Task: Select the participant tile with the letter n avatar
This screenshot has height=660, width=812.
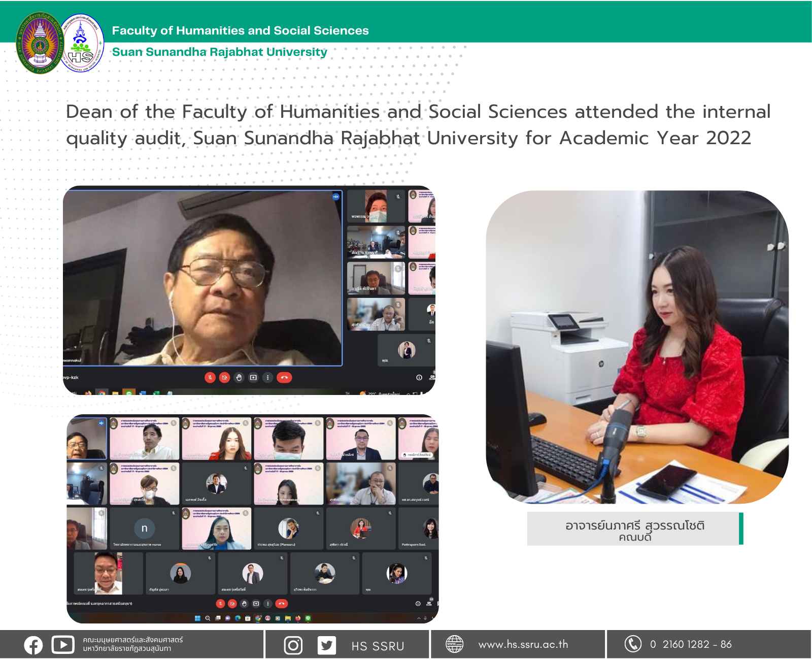Action: [144, 529]
